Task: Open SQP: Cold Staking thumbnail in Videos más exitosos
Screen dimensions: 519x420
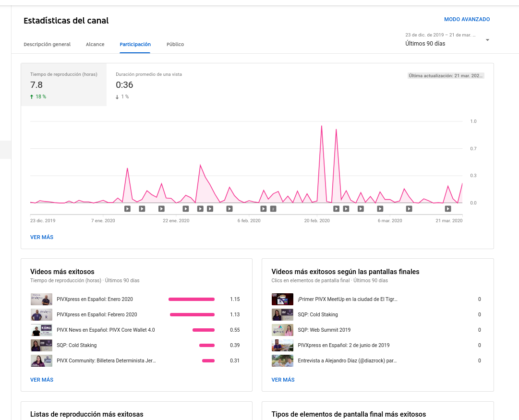Action: 41,345
